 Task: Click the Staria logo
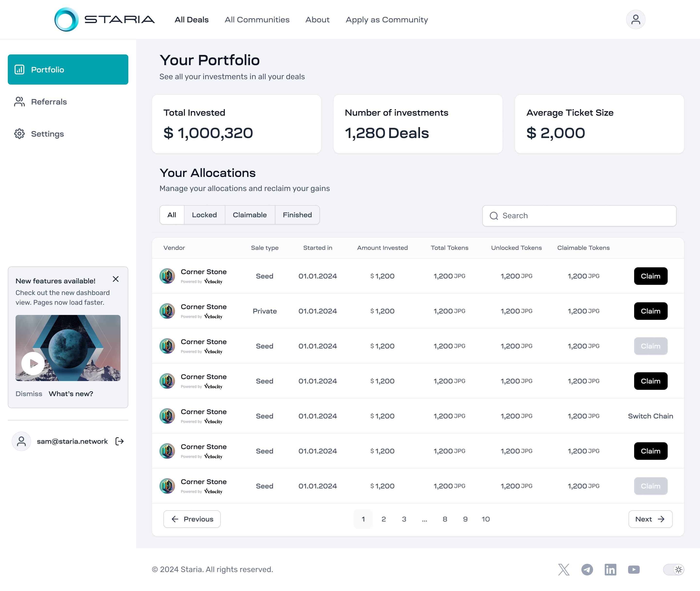pos(104,19)
